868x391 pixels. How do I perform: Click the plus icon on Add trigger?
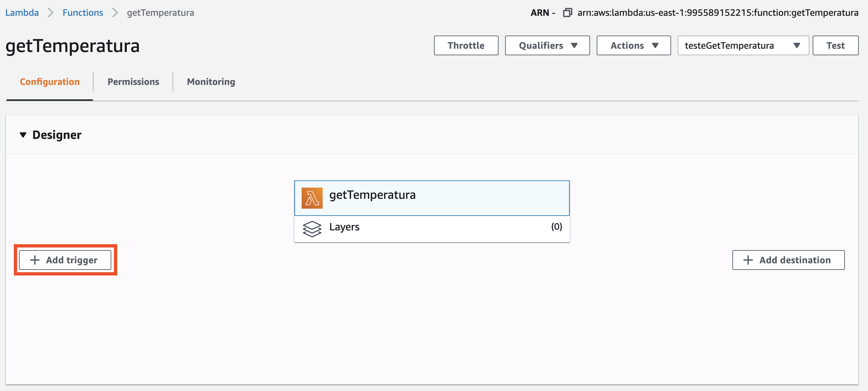(x=35, y=260)
